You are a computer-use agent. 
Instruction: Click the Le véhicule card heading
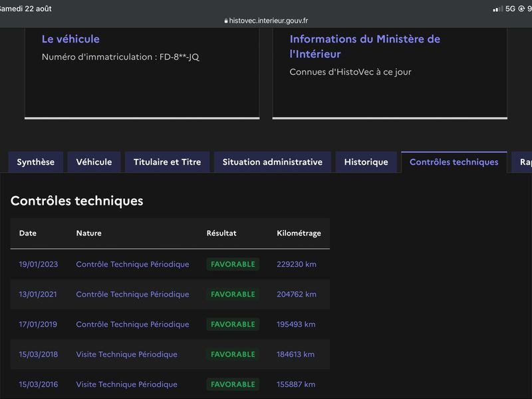coord(70,39)
